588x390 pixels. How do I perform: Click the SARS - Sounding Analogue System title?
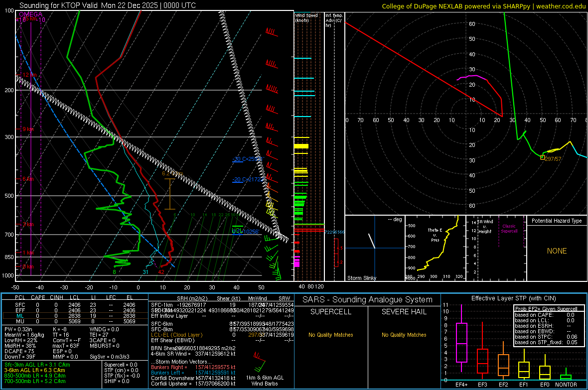[367, 300]
